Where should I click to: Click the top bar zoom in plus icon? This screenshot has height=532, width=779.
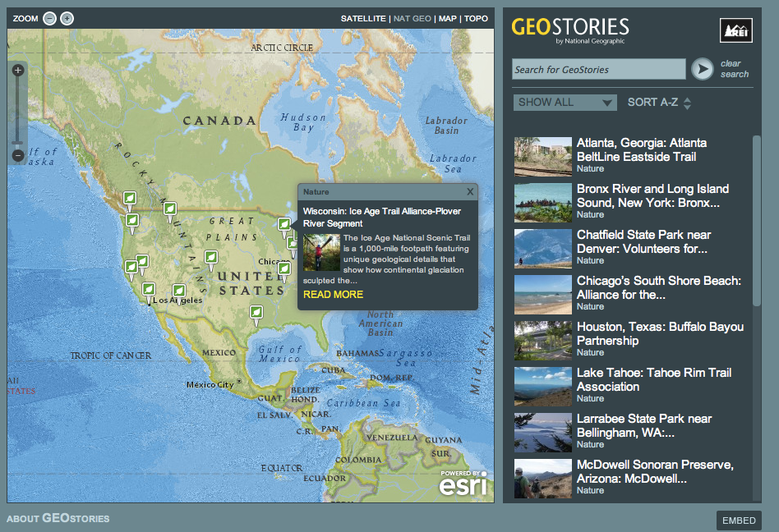(x=67, y=19)
